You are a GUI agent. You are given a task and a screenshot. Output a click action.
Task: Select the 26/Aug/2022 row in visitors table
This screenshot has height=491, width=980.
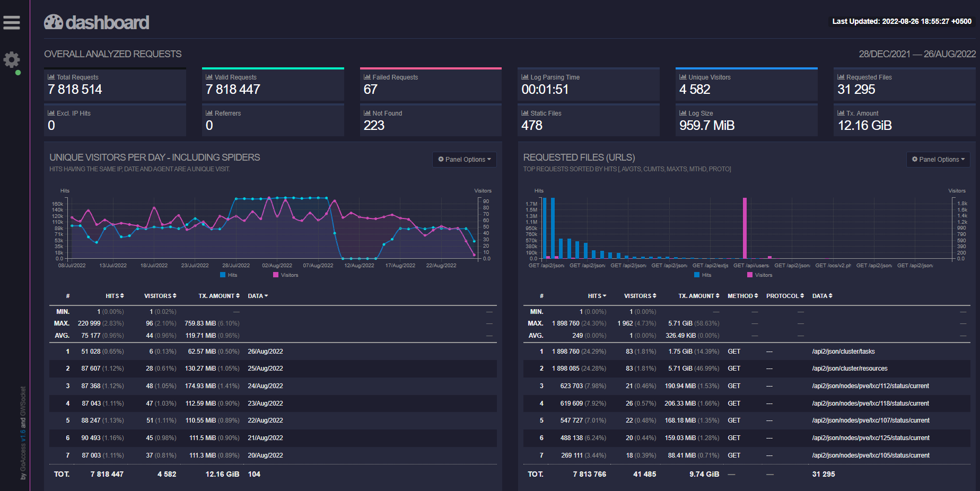(273, 352)
